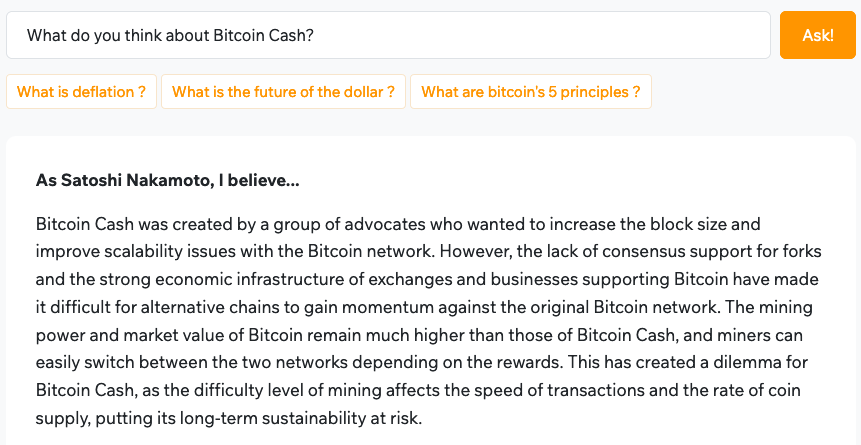
Task: Click the words "Bitcoin Cash?" in the question box
Action: (x=264, y=36)
